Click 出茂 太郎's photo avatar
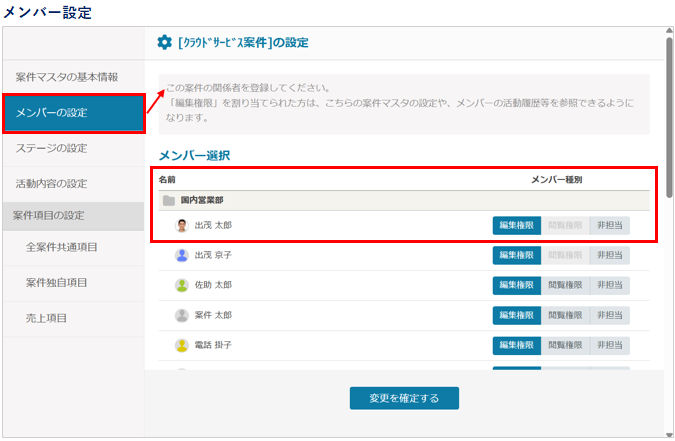 182,225
